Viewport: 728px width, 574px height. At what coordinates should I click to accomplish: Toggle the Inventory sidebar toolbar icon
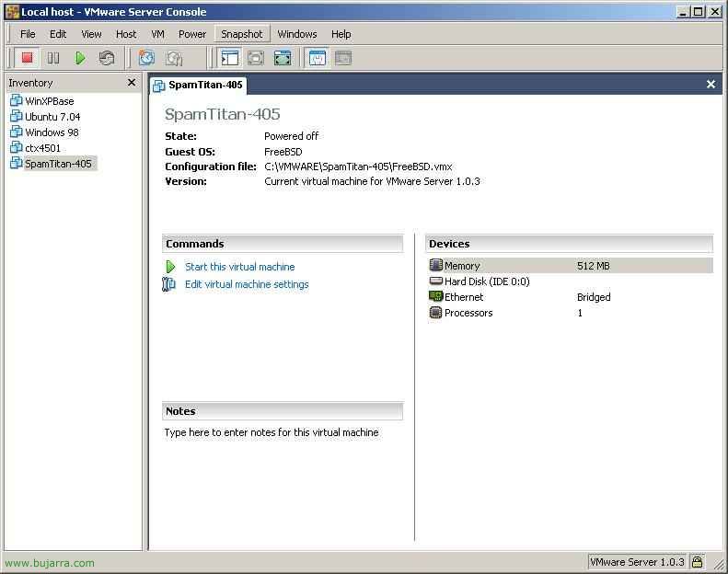point(229,58)
